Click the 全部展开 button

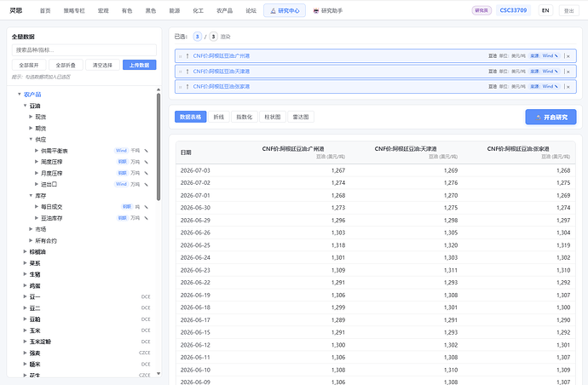coord(29,65)
